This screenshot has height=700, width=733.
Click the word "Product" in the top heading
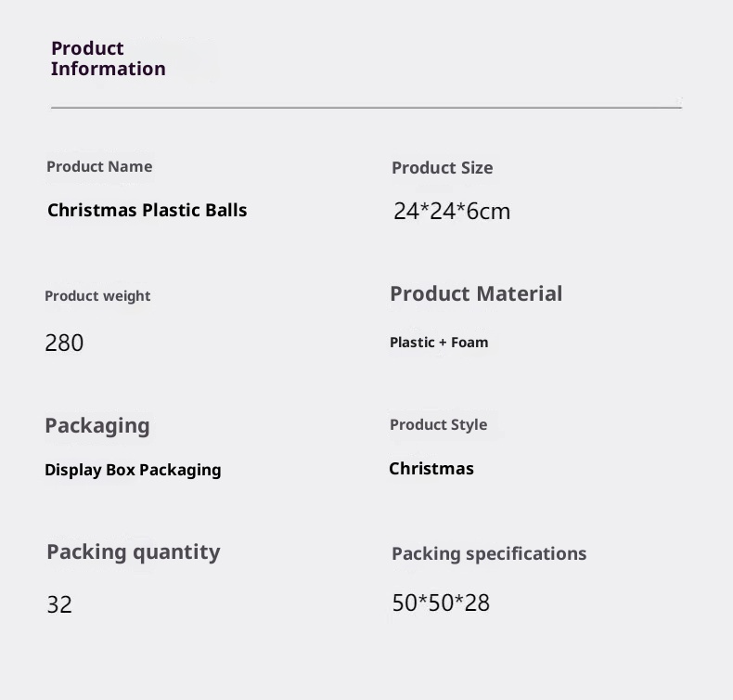click(x=87, y=48)
